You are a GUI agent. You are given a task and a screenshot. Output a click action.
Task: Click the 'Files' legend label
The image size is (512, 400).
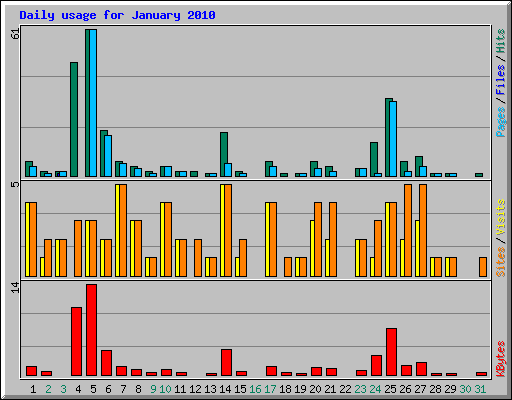click(500, 79)
